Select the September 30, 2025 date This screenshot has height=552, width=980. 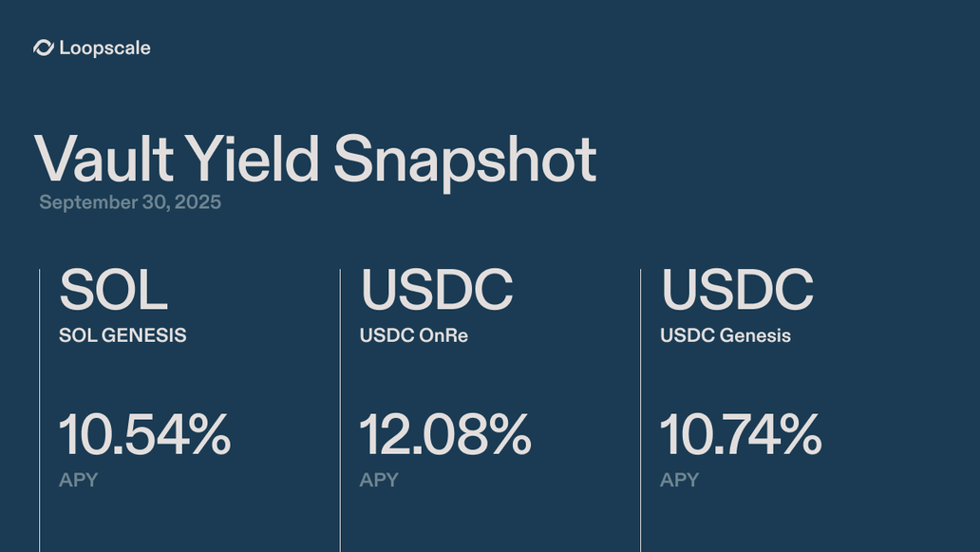point(130,202)
